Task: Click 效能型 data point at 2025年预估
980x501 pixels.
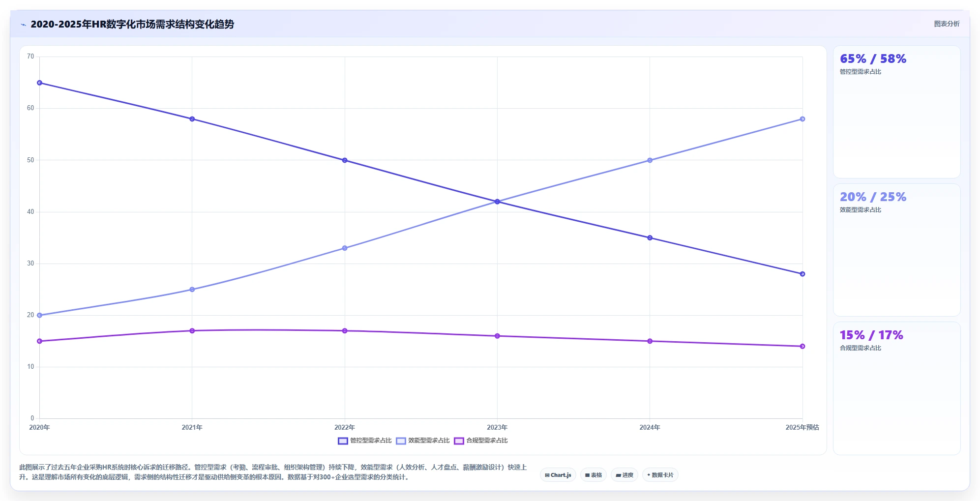Action: pos(802,119)
